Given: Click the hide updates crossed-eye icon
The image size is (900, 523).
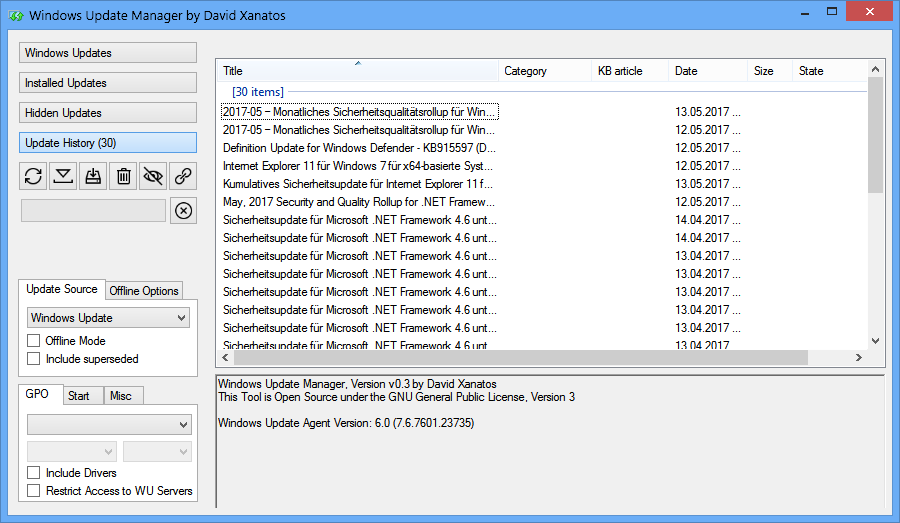Looking at the screenshot, I should click(153, 176).
